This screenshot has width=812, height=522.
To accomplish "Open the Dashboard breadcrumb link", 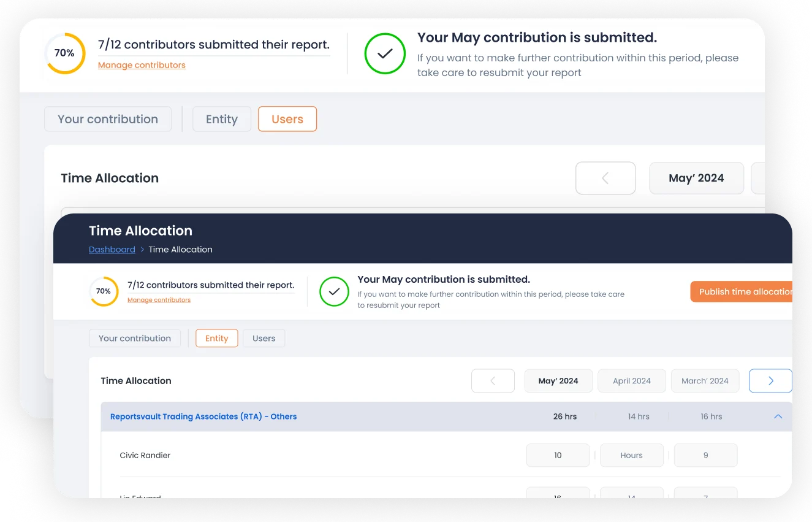I will point(112,250).
